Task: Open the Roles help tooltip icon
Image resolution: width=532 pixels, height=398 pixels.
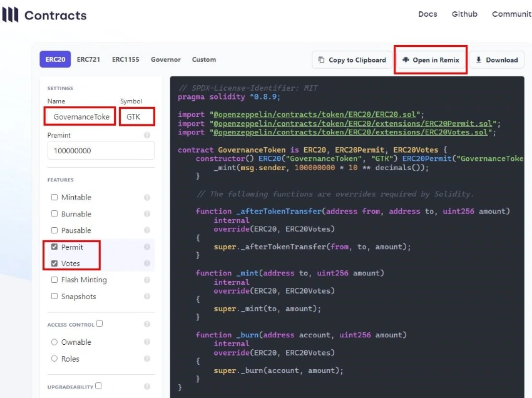Action: [x=147, y=359]
